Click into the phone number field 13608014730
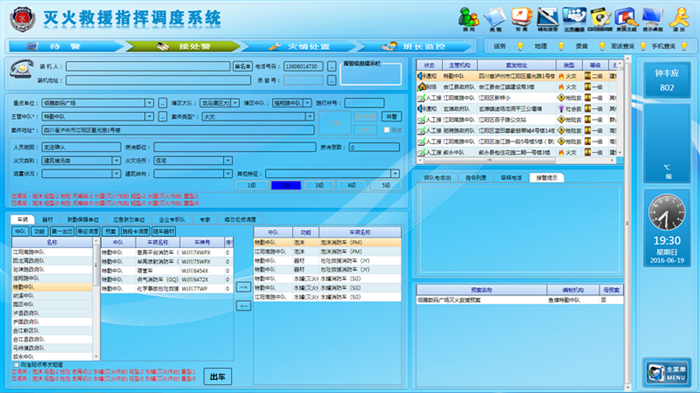The width and height of the screenshot is (700, 393). pos(303,67)
